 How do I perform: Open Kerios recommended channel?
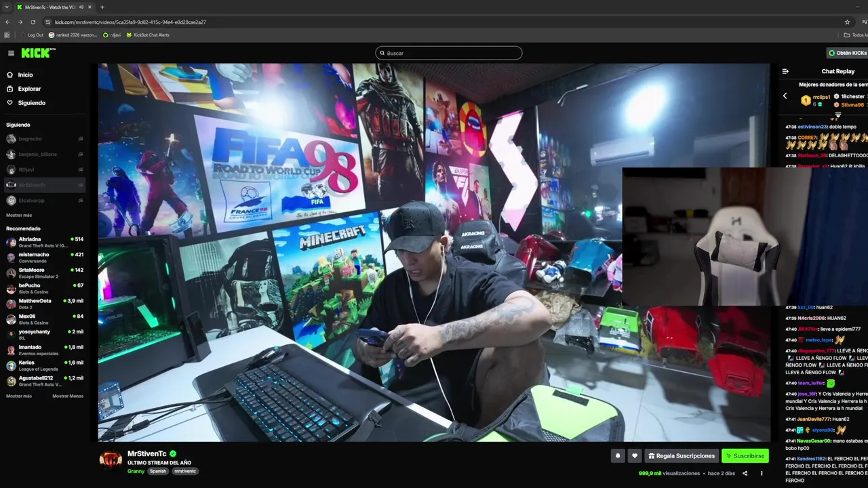point(44,365)
